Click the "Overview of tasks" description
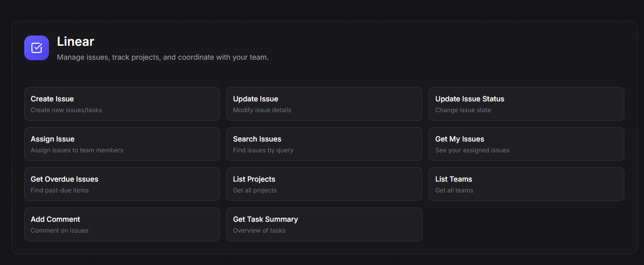The image size is (644, 265). tap(259, 231)
